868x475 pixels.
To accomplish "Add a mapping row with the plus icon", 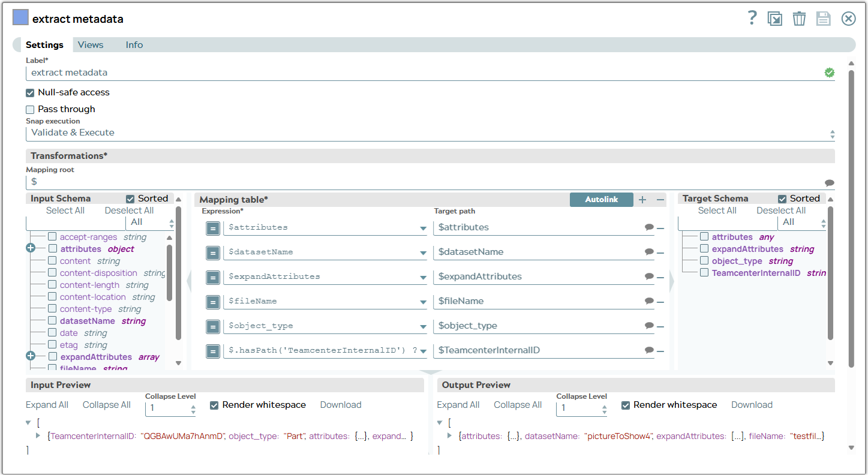I will tap(642, 200).
